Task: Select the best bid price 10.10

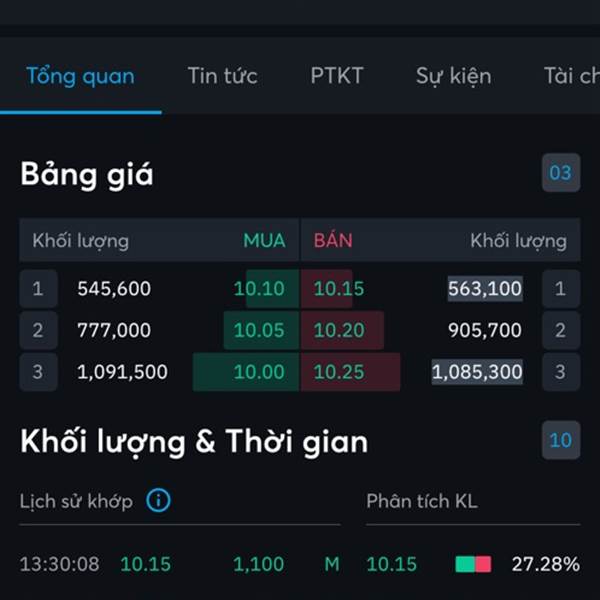Action: coord(259,289)
